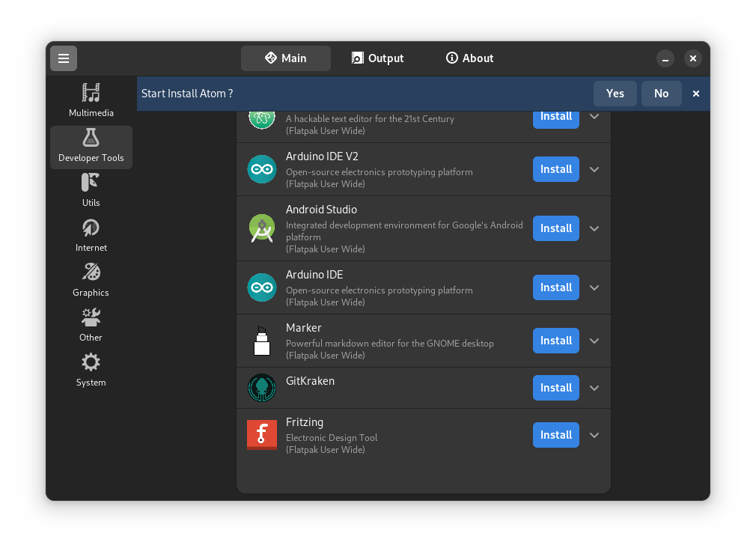Decline Atom install with No
The width and height of the screenshot is (756, 551).
coord(662,94)
